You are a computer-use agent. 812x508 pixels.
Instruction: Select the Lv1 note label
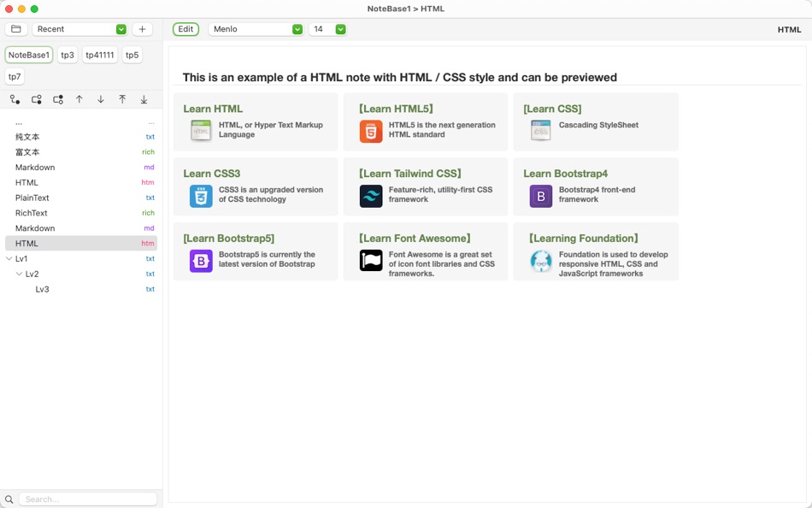pyautogui.click(x=21, y=258)
